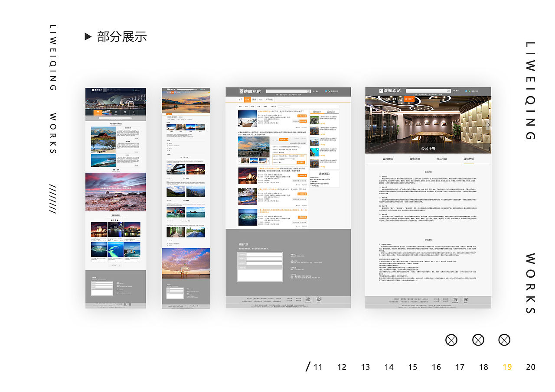The width and height of the screenshot is (555, 392).
Task: Click the left arrow on the 办公环境 banner carousel
Action: [367, 124]
